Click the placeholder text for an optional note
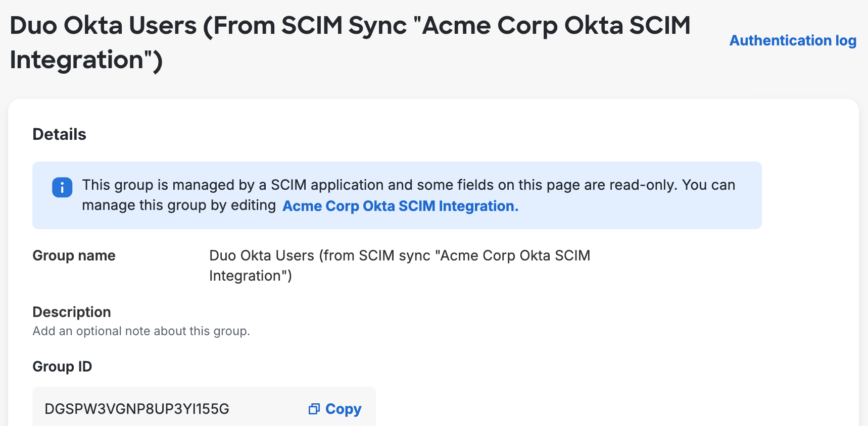 click(x=141, y=331)
